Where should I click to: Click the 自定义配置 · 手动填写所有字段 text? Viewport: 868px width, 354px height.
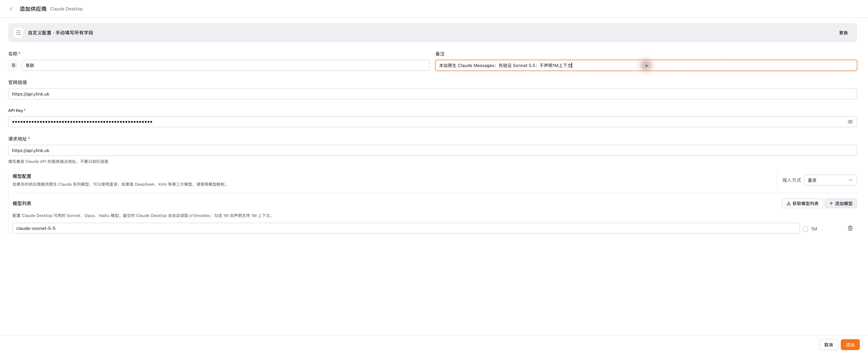(60, 33)
